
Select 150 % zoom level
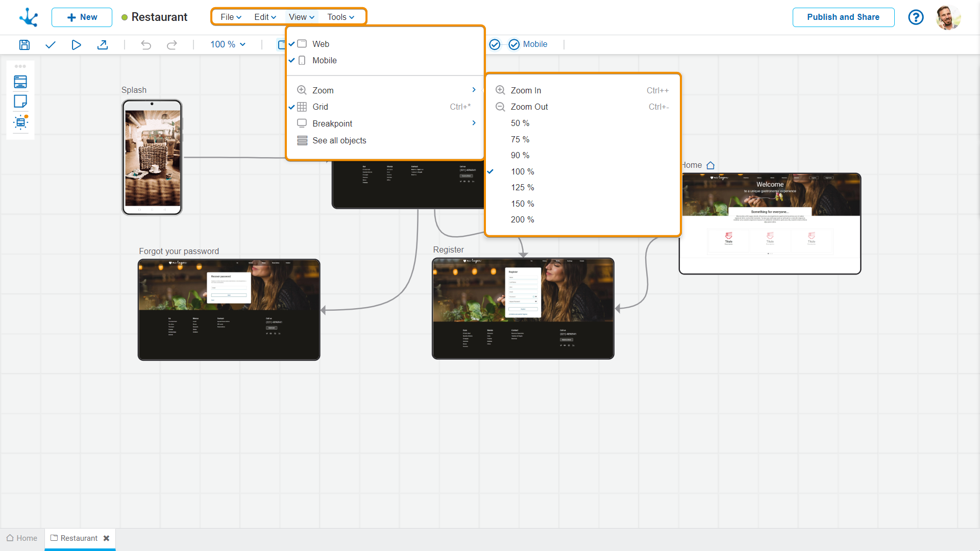coord(522,204)
